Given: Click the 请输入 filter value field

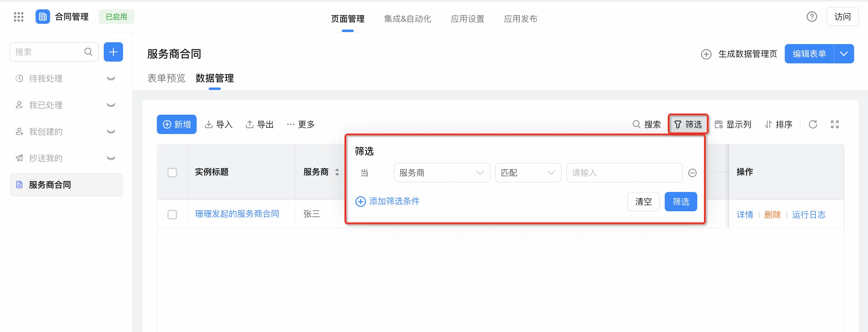Looking at the screenshot, I should pos(624,173).
